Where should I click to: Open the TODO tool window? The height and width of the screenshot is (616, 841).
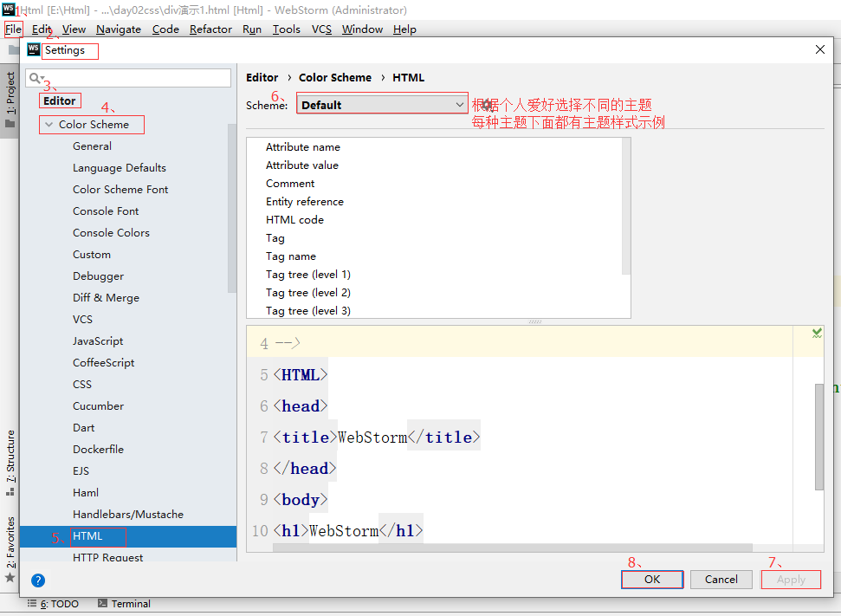[x=60, y=603]
